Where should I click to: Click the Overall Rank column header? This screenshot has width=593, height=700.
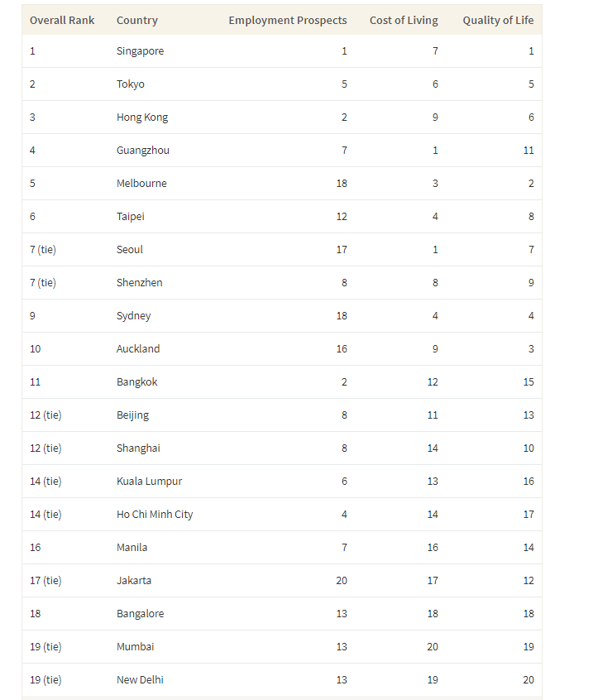[62, 20]
